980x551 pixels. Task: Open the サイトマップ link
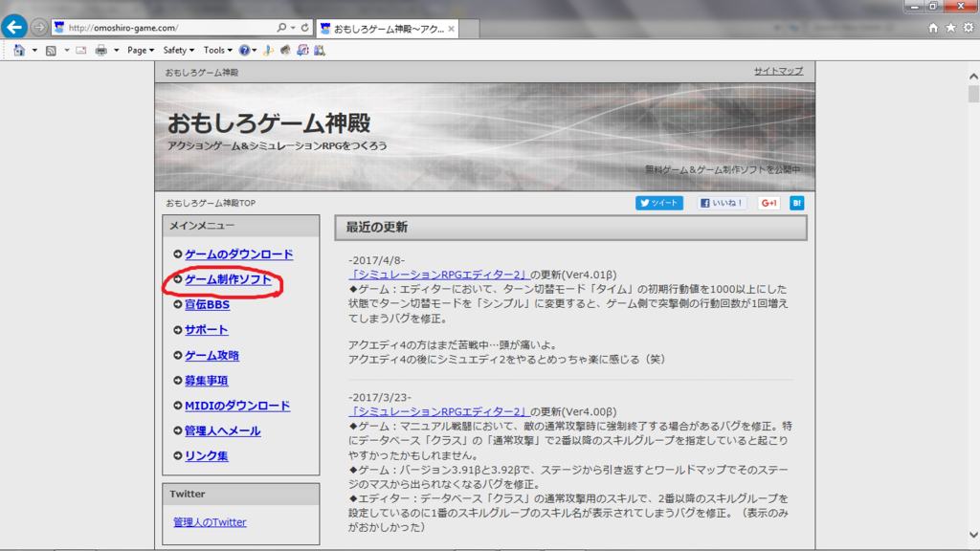point(778,71)
